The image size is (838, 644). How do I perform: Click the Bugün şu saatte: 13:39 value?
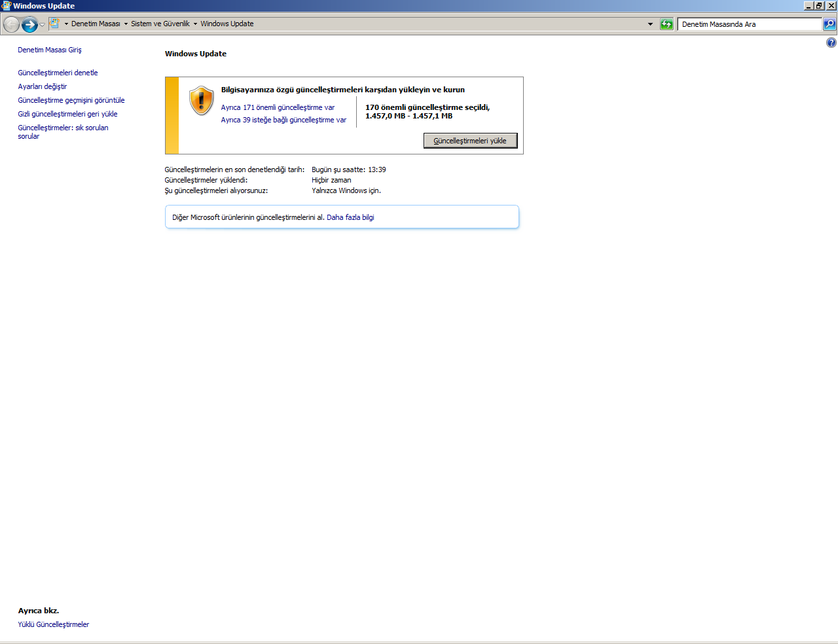coord(349,170)
